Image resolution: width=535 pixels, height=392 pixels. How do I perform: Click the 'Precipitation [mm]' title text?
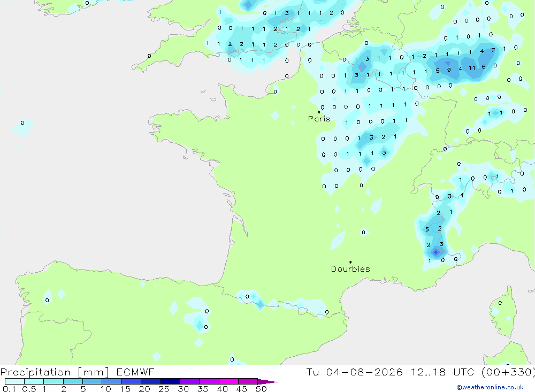coord(55,372)
